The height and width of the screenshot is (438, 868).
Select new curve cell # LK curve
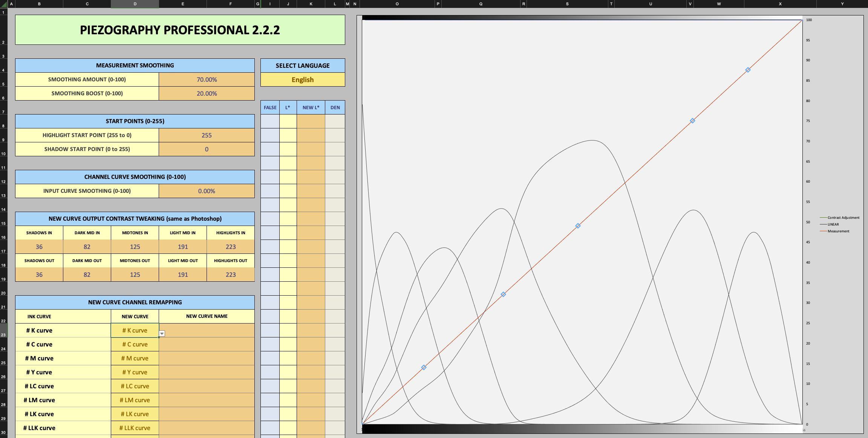[x=135, y=414]
